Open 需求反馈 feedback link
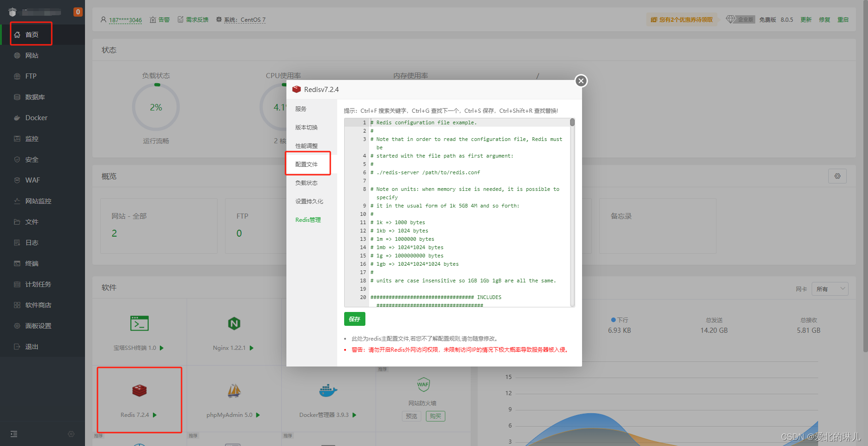The width and height of the screenshot is (868, 446). (x=193, y=20)
